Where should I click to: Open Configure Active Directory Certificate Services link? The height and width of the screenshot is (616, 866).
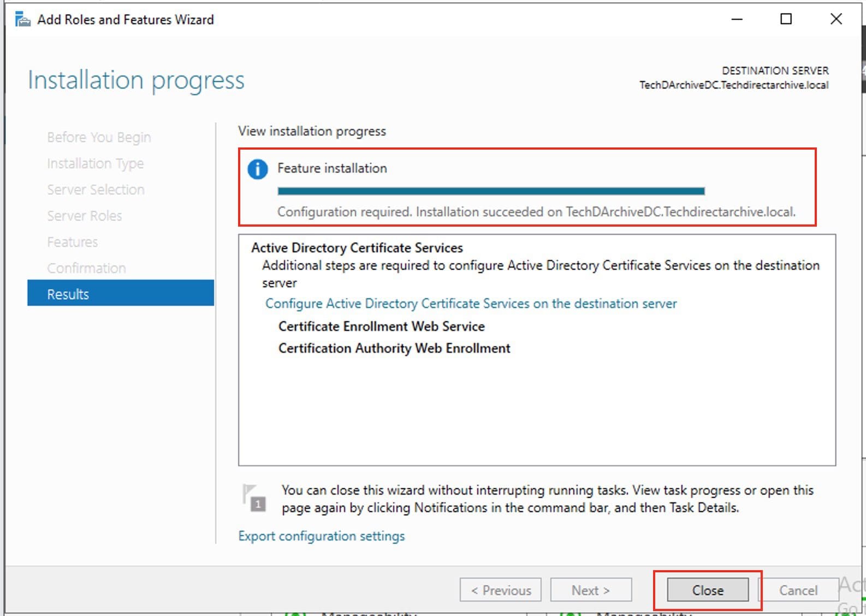point(471,304)
